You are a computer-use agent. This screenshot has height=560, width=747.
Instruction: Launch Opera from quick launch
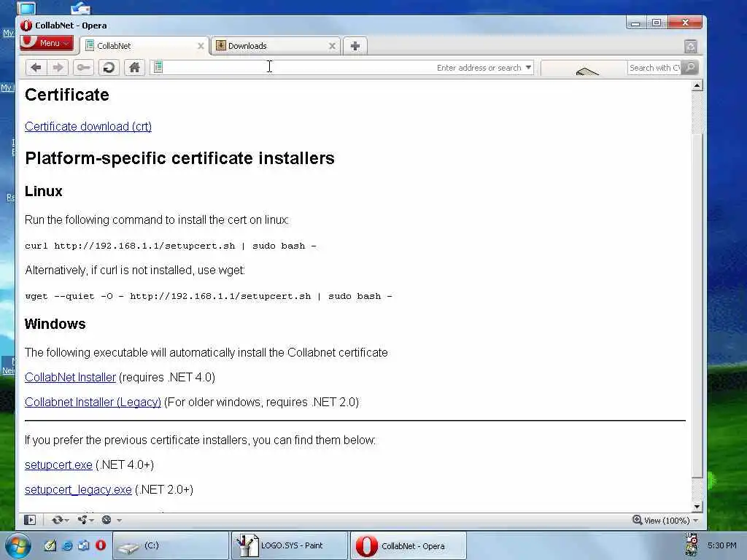click(101, 545)
